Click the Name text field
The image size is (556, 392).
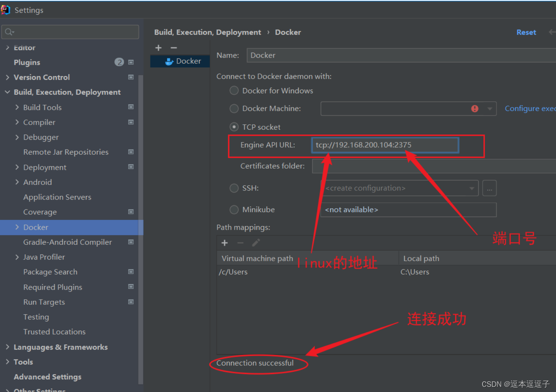click(x=401, y=55)
